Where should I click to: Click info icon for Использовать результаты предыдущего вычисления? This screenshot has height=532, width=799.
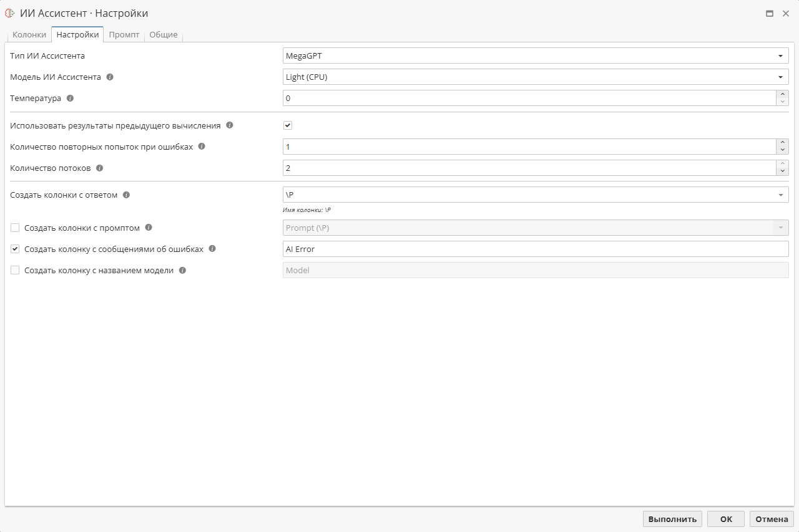point(230,125)
